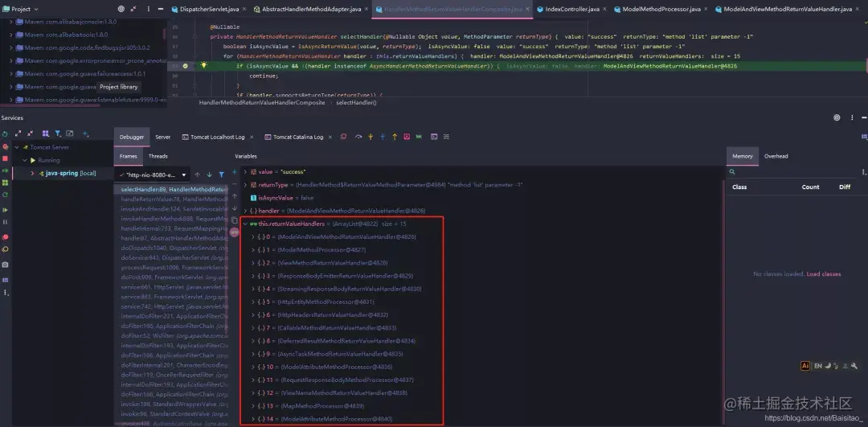This screenshot has height=427, width=868.
Task: Switch to Overhead tab
Action: click(x=776, y=156)
